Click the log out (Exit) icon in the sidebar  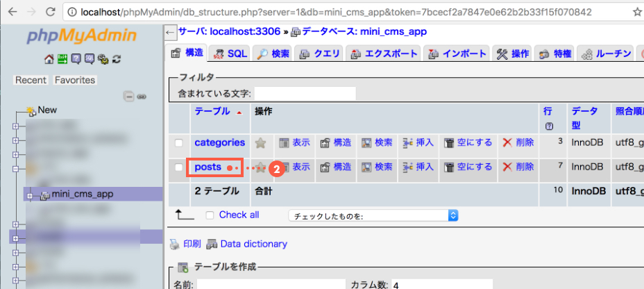coord(62,59)
